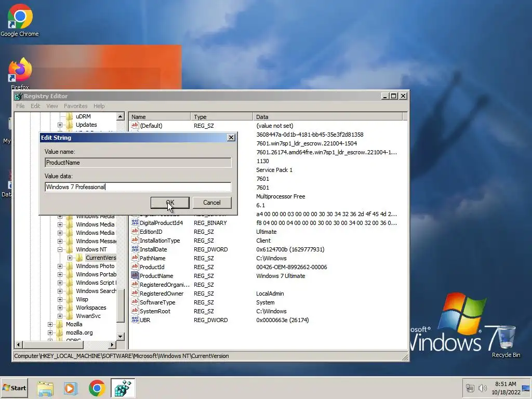Expand the Mozilla key

click(50, 324)
